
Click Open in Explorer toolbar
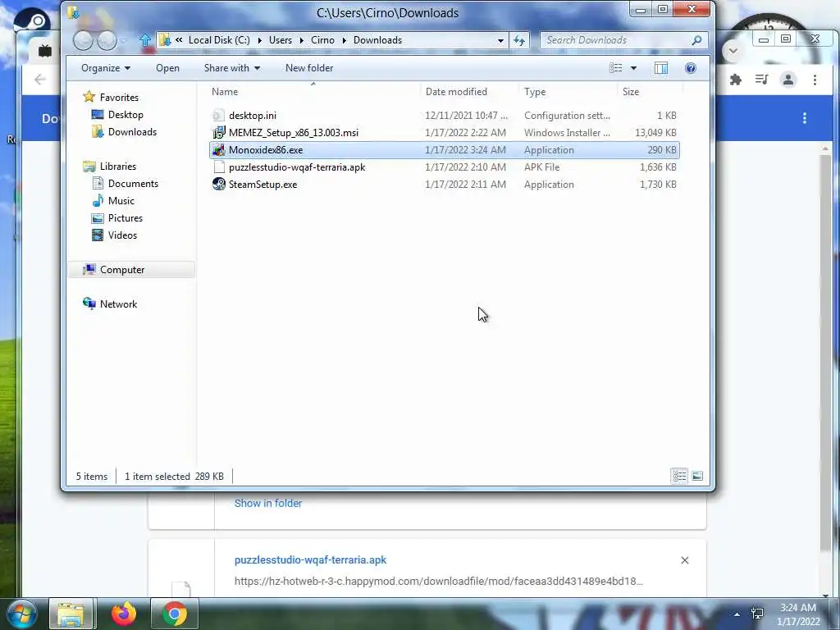click(167, 68)
